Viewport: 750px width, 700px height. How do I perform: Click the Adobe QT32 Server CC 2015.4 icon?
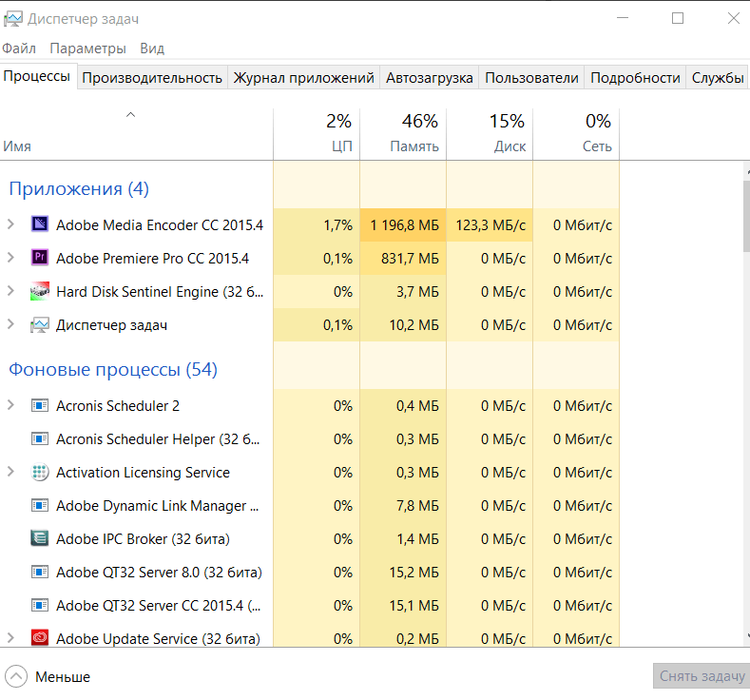coord(40,605)
